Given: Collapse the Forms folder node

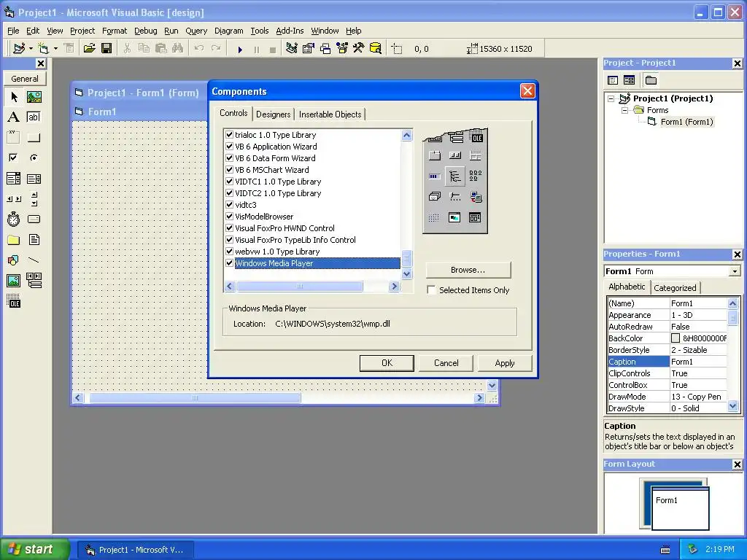Looking at the screenshot, I should [x=624, y=111].
